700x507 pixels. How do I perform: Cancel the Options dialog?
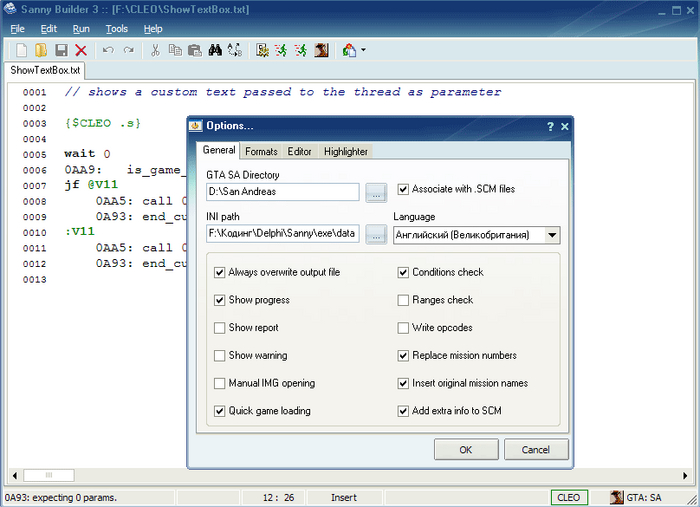536,450
